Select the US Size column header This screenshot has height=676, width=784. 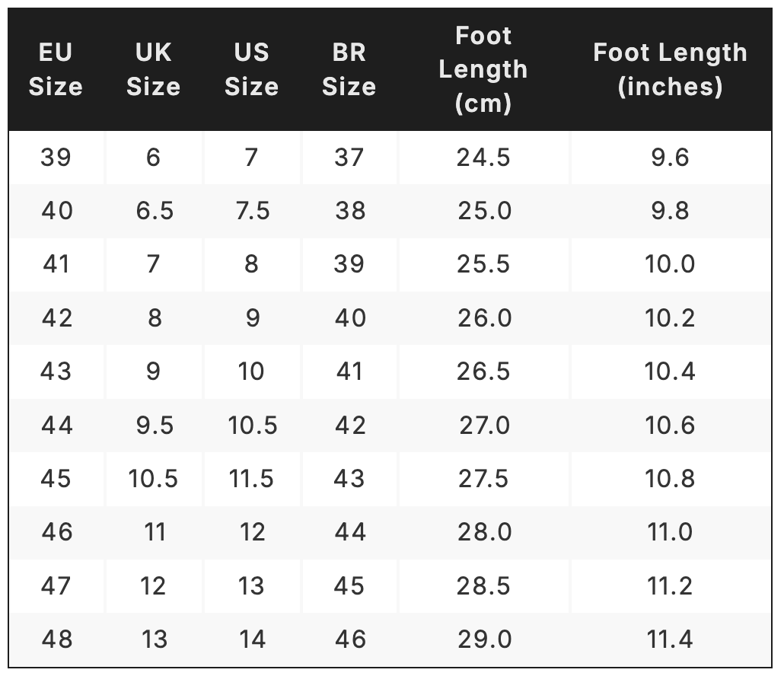pyautogui.click(x=252, y=69)
